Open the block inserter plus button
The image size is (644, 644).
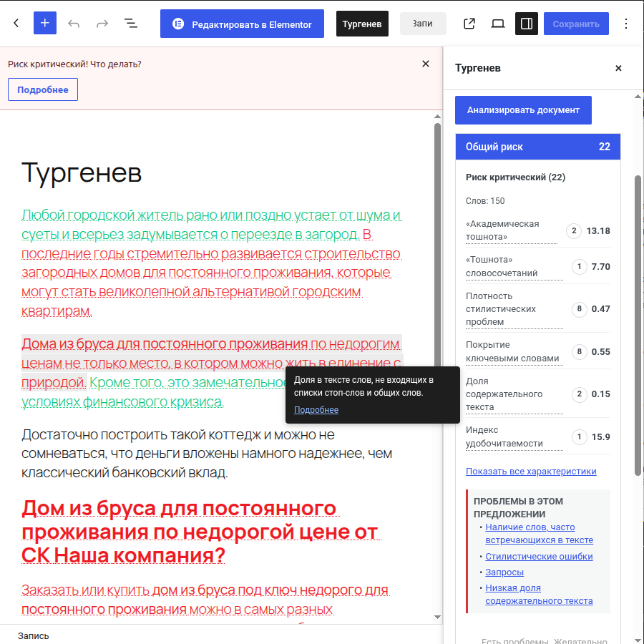tap(45, 24)
